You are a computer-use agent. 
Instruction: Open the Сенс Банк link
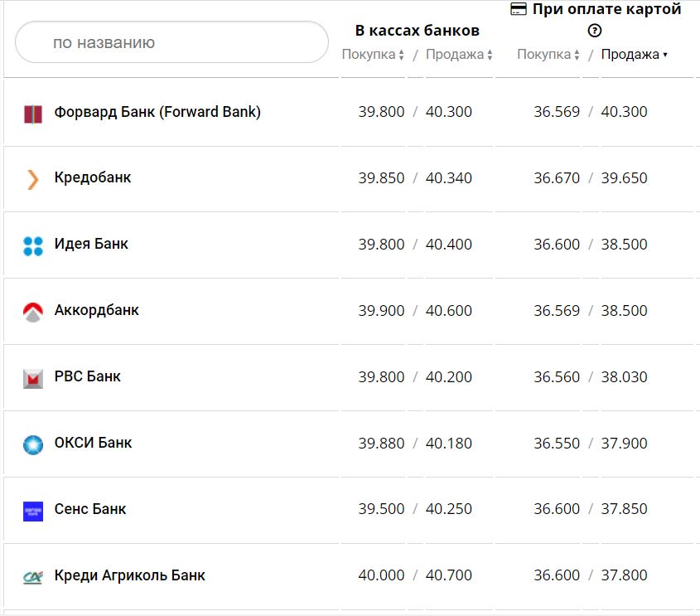[x=90, y=509]
